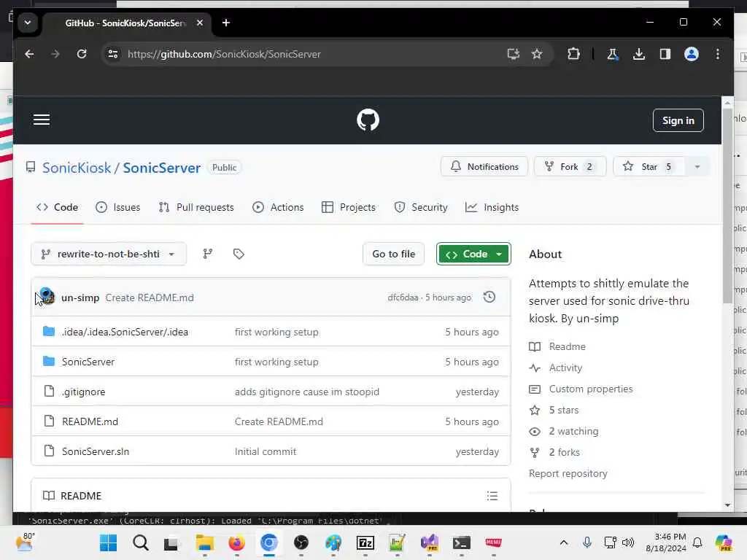Open the SonicKiosk owner link
Image resolution: width=747 pixels, height=560 pixels.
[77, 168]
